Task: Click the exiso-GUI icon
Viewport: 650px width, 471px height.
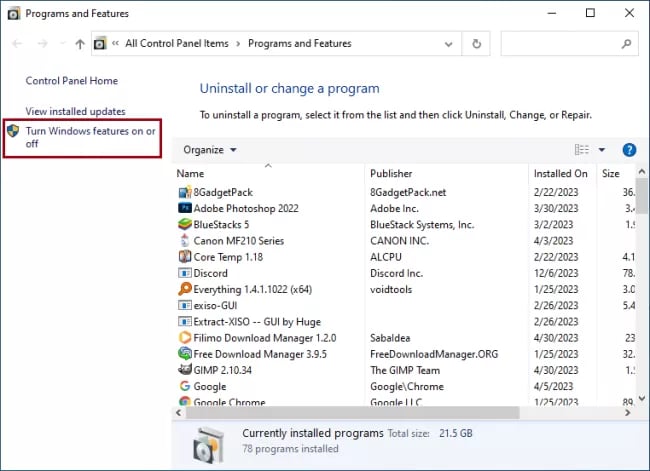Action: click(185, 305)
